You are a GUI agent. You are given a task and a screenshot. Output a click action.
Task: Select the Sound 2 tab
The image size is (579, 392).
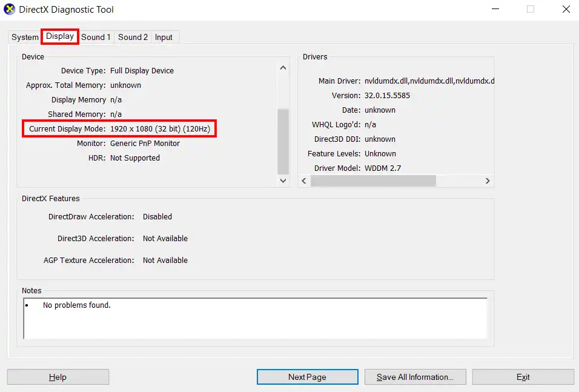click(x=133, y=37)
